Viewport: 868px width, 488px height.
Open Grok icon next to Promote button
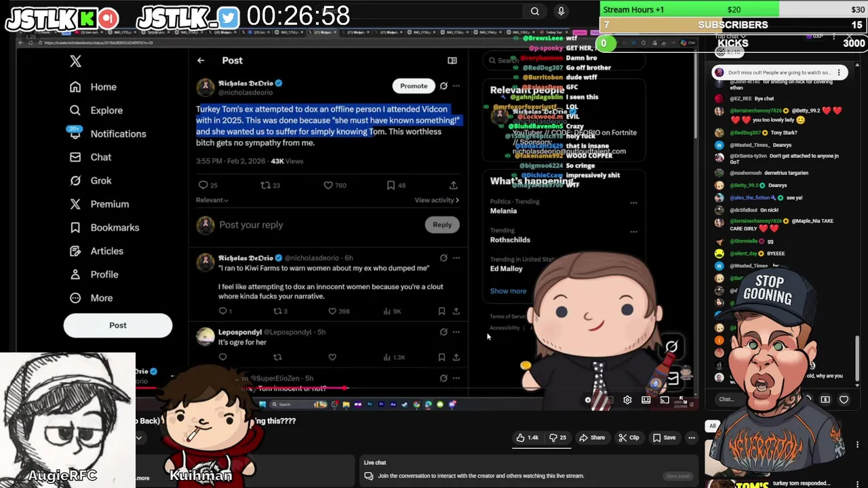click(443, 86)
